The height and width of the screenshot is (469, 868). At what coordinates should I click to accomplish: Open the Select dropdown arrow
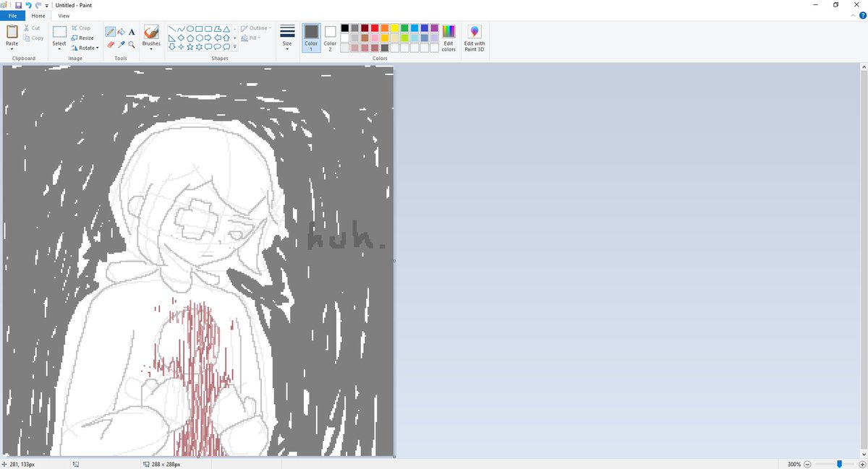[59, 49]
